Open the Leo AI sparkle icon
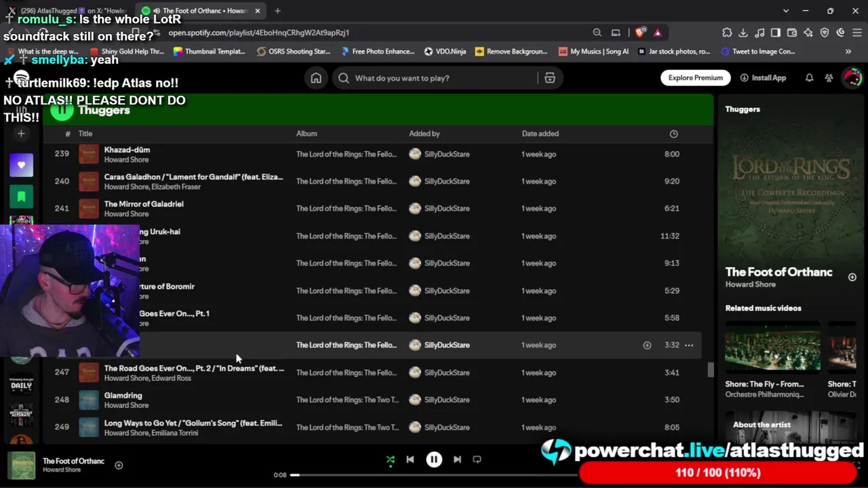868x488 pixels. click(x=808, y=33)
